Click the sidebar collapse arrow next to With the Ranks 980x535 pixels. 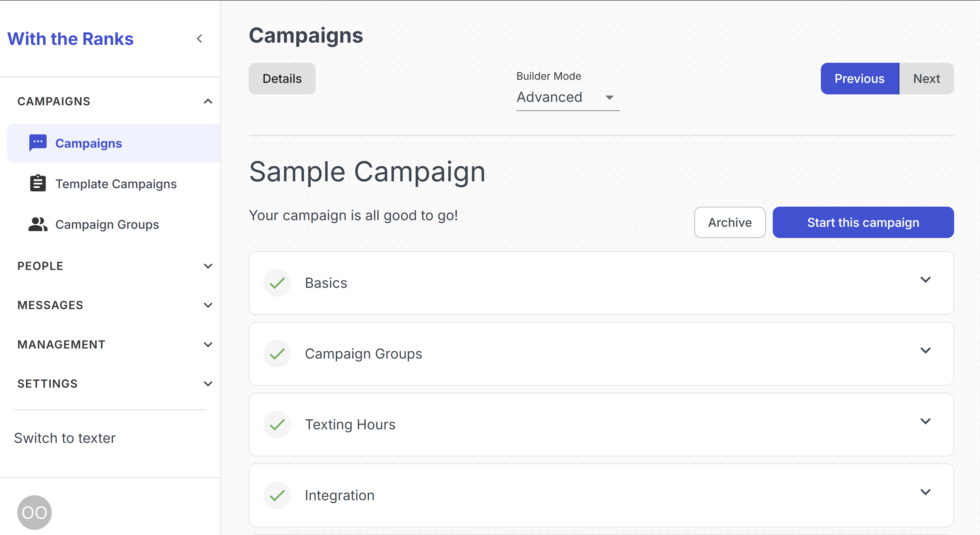click(x=199, y=39)
